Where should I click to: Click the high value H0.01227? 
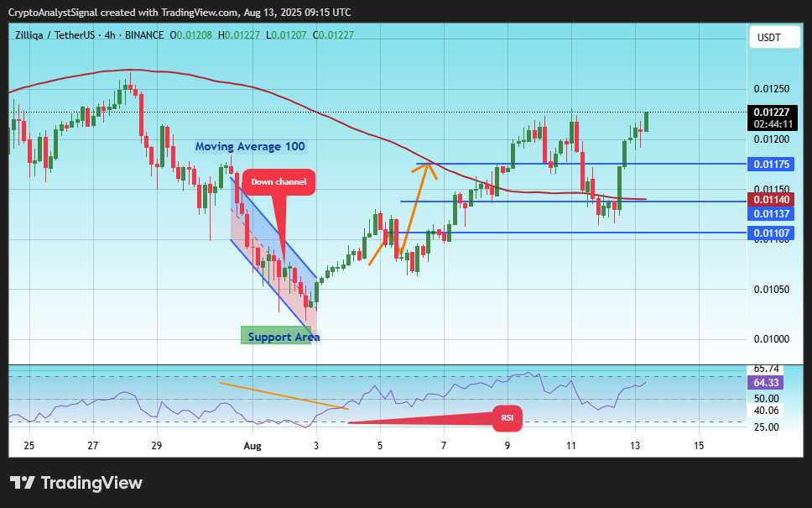pos(239,35)
